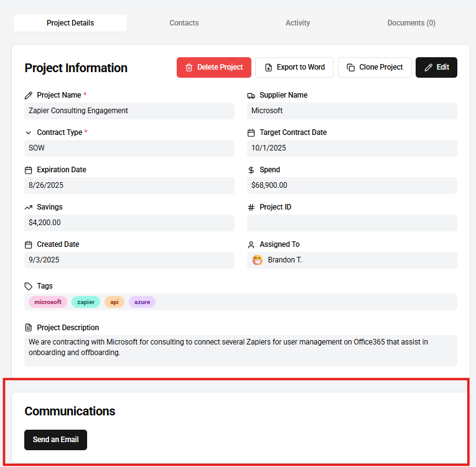
Task: Open the Assigned To field
Action: [x=352, y=260]
